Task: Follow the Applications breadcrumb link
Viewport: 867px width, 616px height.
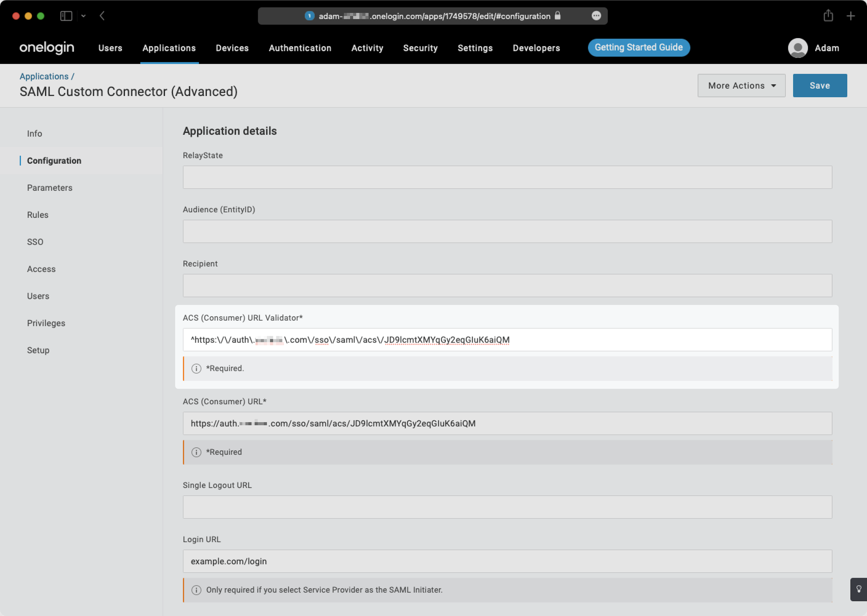Action: (x=44, y=76)
